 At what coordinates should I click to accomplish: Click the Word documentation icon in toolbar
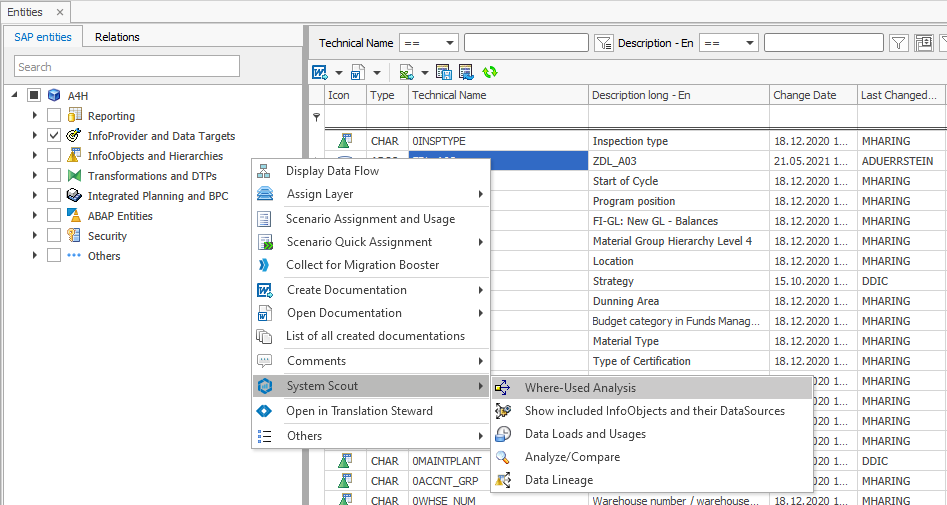pos(320,72)
